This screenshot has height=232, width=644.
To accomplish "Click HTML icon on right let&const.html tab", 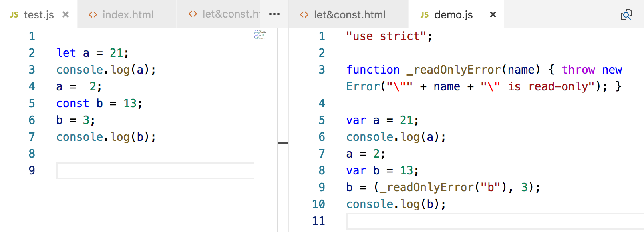I will click(x=304, y=15).
